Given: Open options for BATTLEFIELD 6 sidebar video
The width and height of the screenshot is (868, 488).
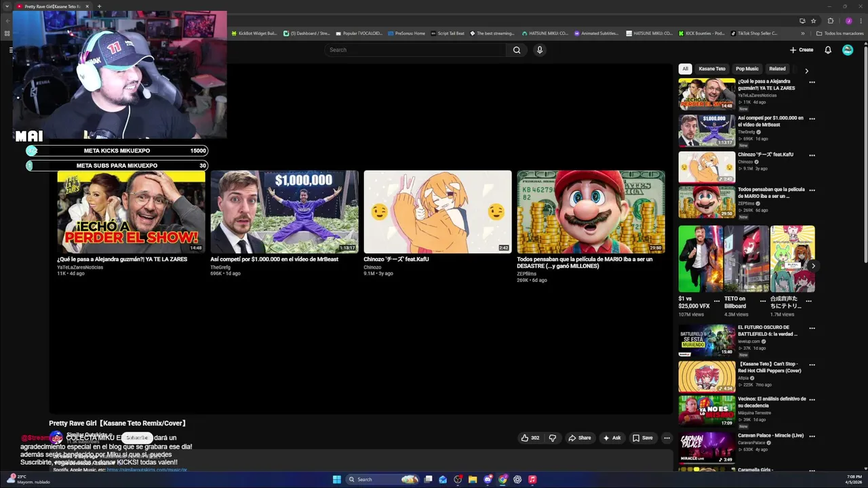Looking at the screenshot, I should (812, 328).
